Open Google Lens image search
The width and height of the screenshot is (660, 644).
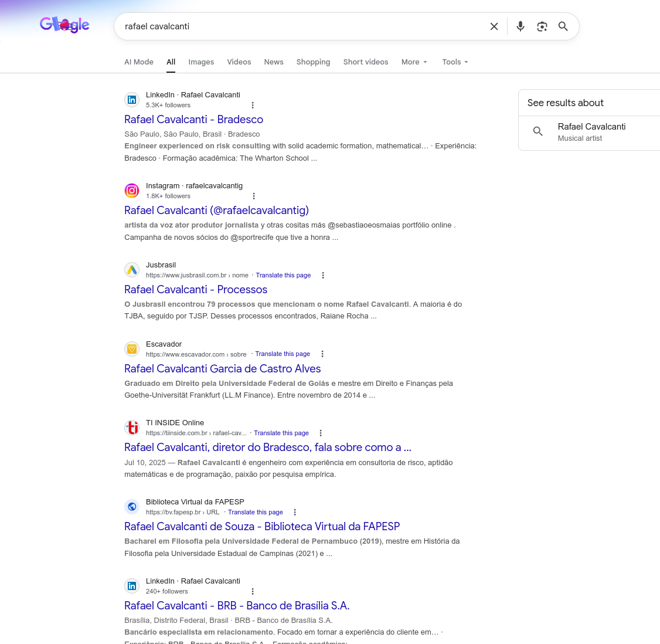(542, 26)
